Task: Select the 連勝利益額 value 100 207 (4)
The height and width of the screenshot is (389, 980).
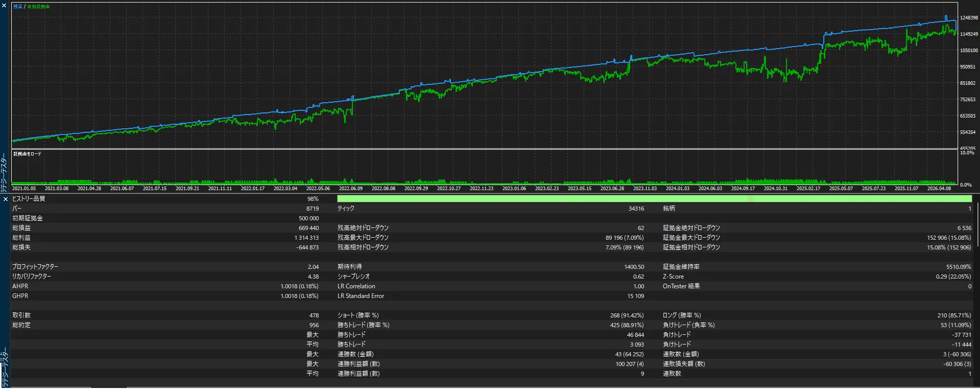Action: pyautogui.click(x=630, y=364)
